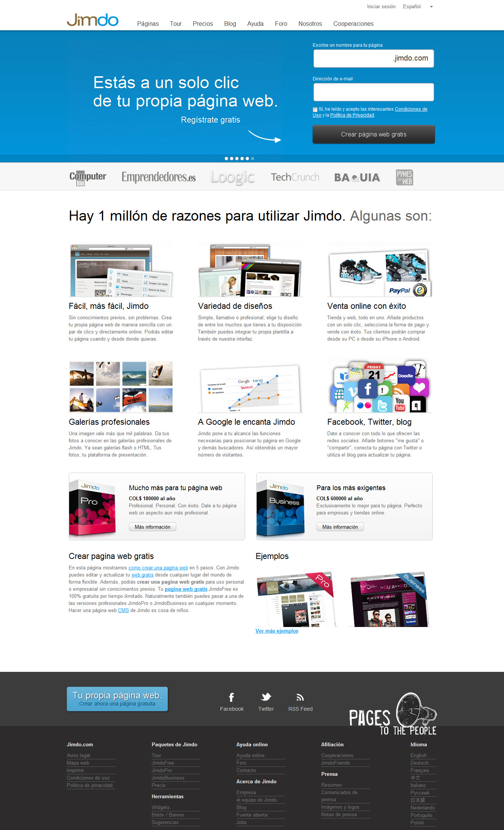Open the Aviso legal footer link
The width and height of the screenshot is (504, 830).
point(78,755)
